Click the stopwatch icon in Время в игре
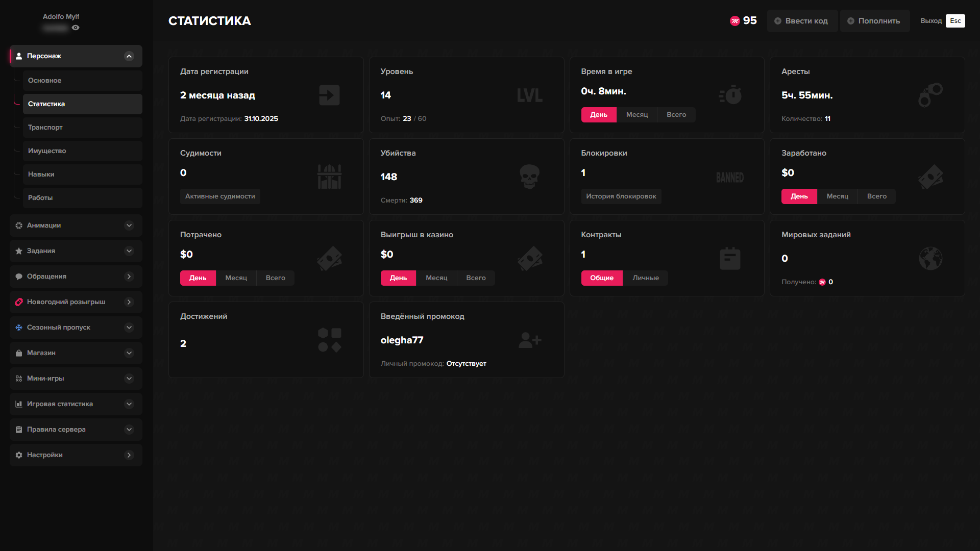The image size is (980, 551). pyautogui.click(x=730, y=95)
